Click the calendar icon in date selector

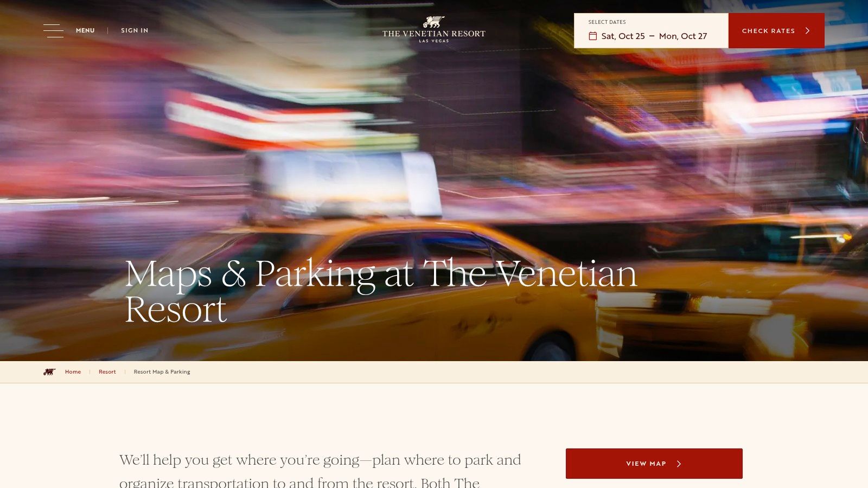(593, 36)
